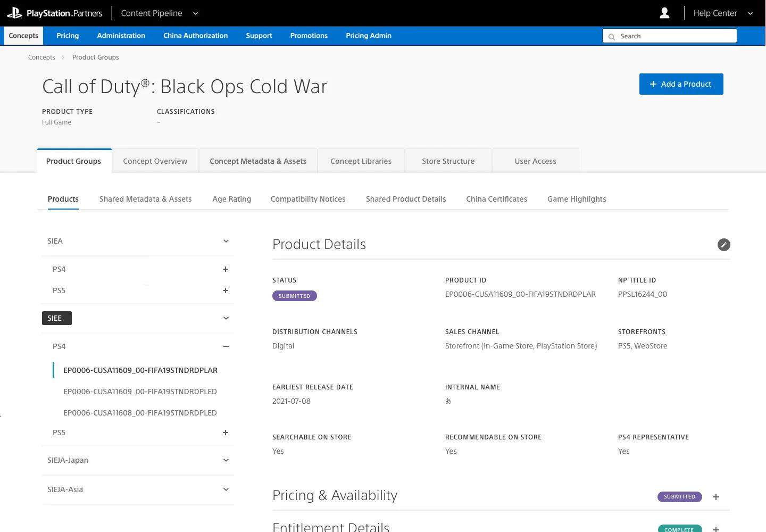Click the Concepts breadcrumb link
The width and height of the screenshot is (766, 532).
[41, 57]
